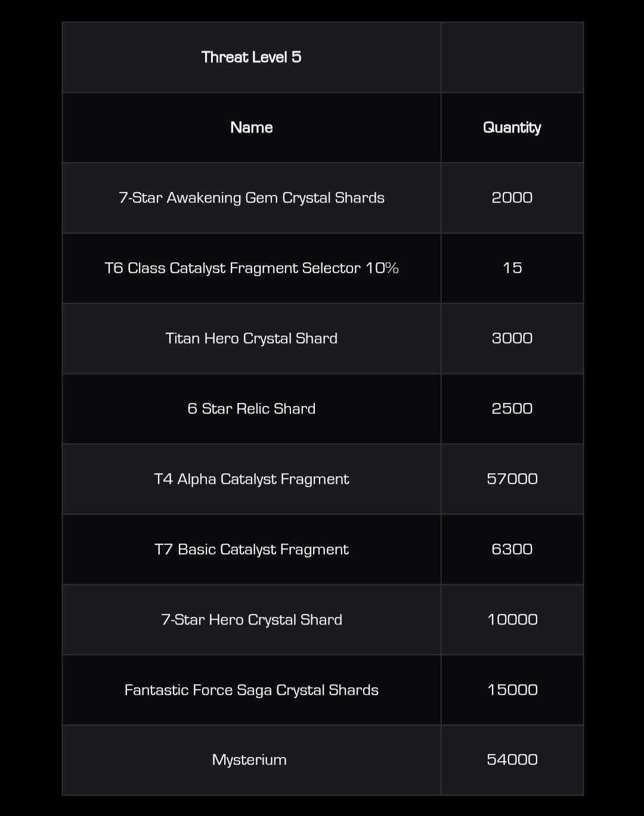644x816 pixels.
Task: Select T4 Alpha Catalyst Fragment name
Action: (x=251, y=479)
